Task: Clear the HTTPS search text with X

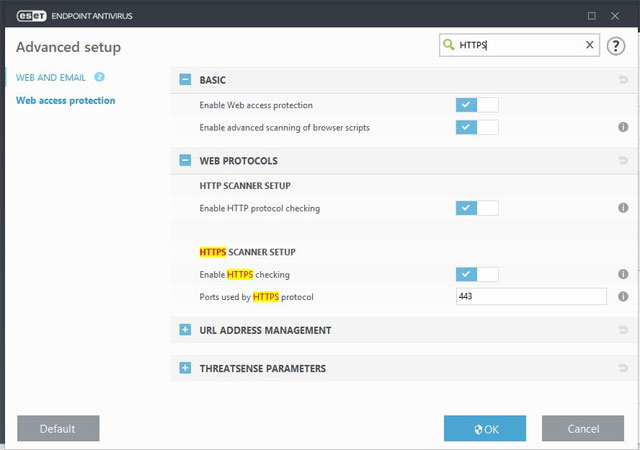Action: coord(589,45)
